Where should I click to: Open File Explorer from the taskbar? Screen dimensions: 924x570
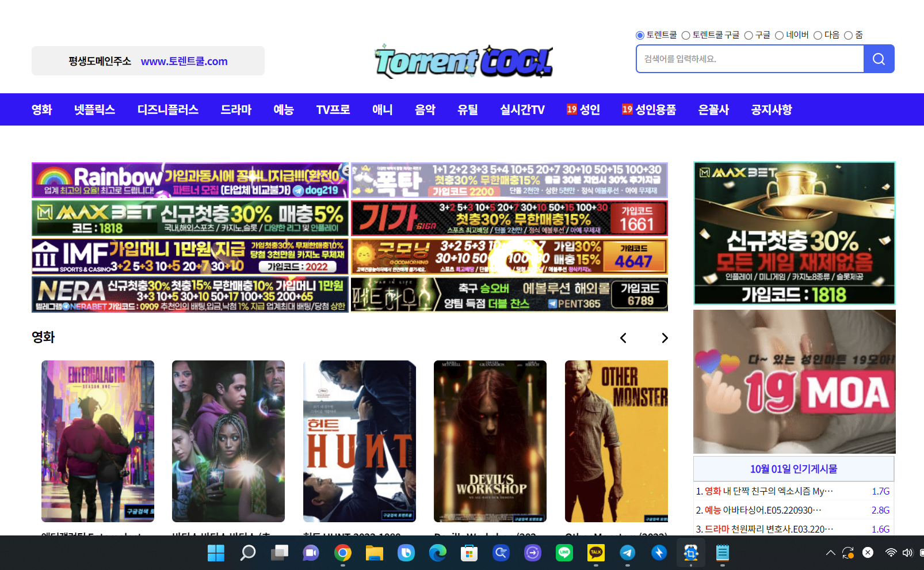coord(375,553)
